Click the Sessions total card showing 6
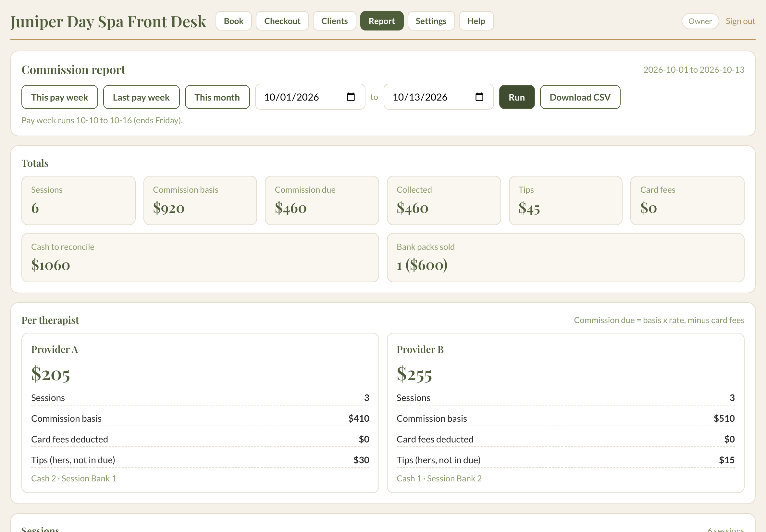Image resolution: width=766 pixels, height=532 pixels. (78, 200)
